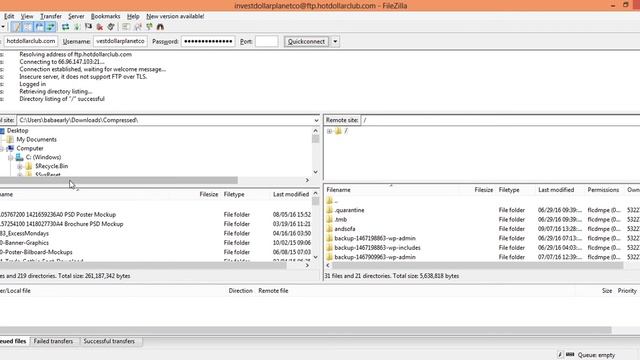The image size is (640, 360).
Task: Open the View menu
Action: pos(27,16)
